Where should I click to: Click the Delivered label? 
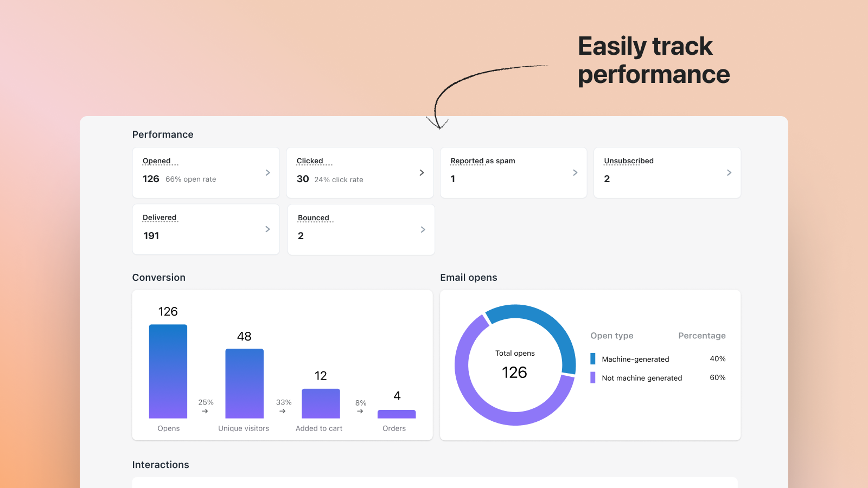[159, 217]
